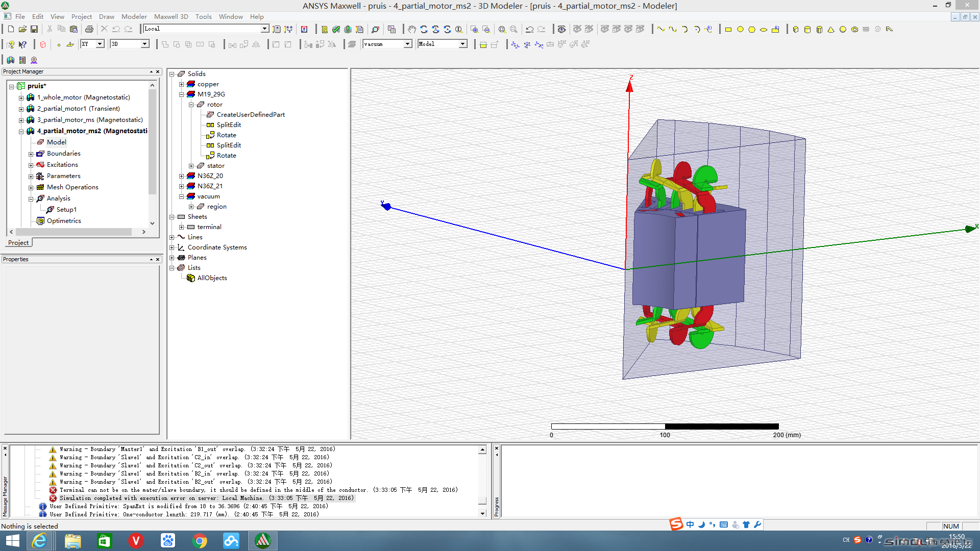Select the Draw Helix tool
Image resolution: width=980 pixels, height=551 pixels.
[866, 29]
